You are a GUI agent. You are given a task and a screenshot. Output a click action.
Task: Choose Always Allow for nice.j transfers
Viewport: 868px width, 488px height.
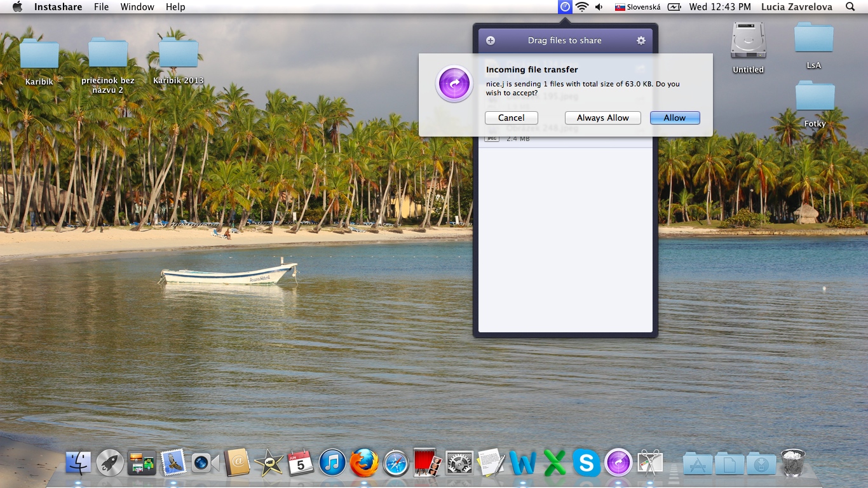click(603, 118)
